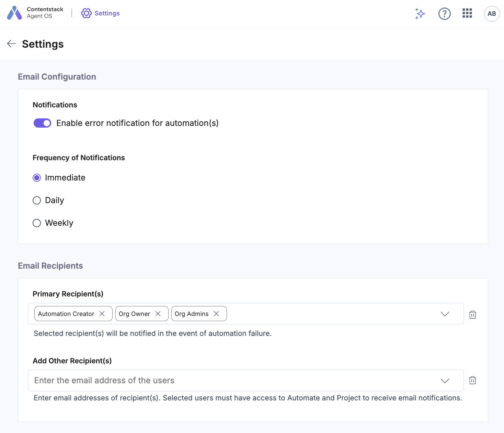Viewport: 504px width, 433px height.
Task: Open the apps grid launcher icon
Action: 467,14
